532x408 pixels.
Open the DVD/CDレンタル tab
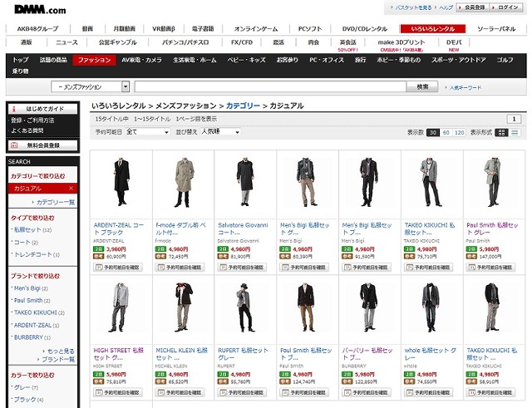(364, 29)
